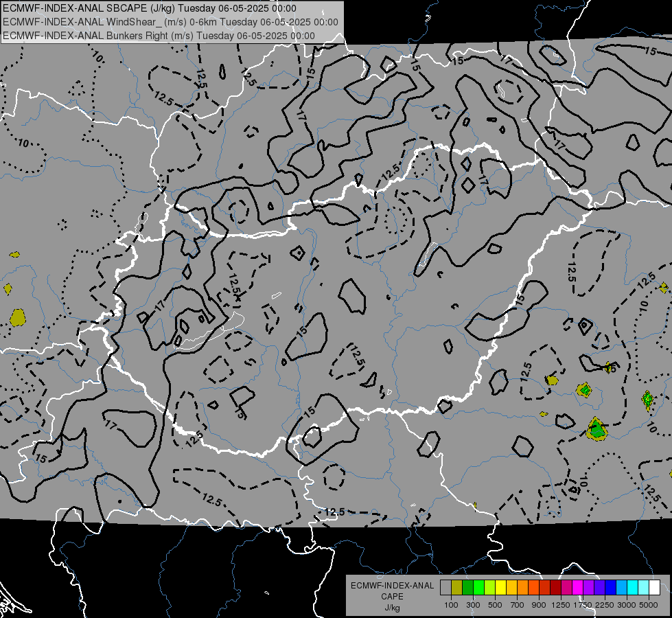Click the legend value 2250
672x618 pixels.
coord(604,605)
